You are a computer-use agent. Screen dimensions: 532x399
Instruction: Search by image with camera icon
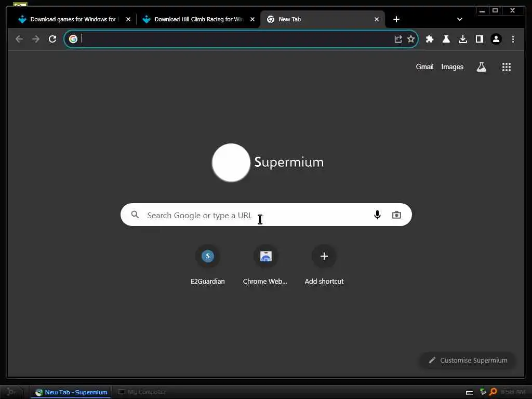(396, 215)
